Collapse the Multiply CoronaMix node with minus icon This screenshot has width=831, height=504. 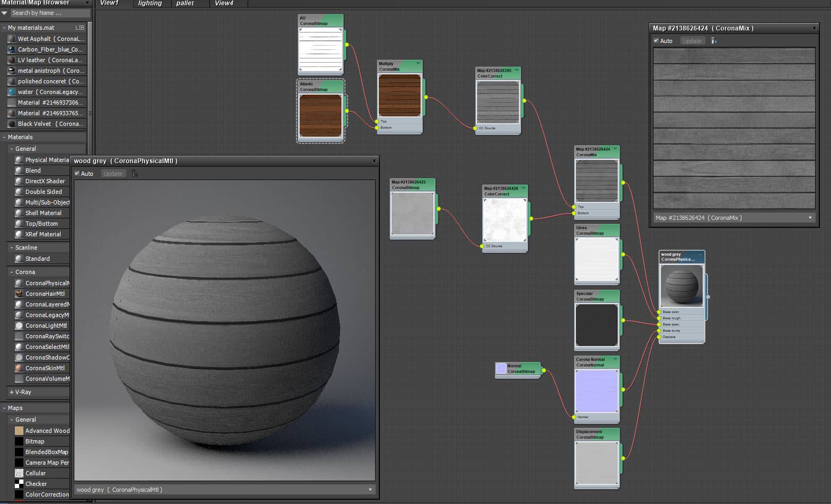click(418, 63)
